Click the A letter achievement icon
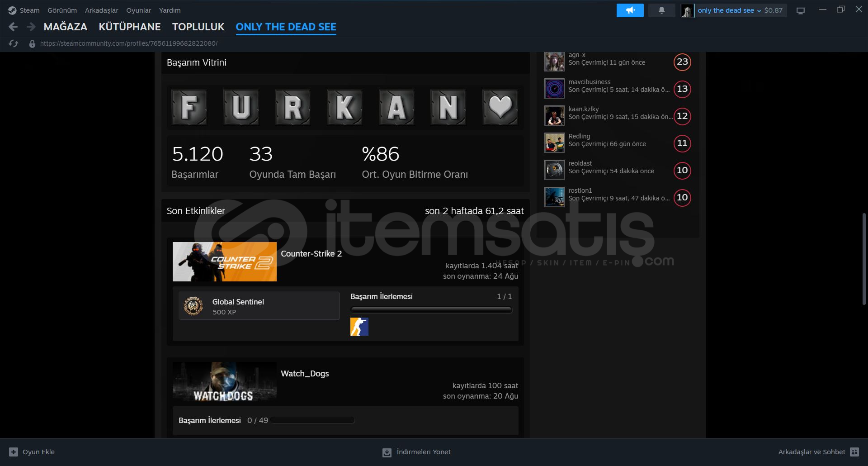The height and width of the screenshot is (466, 868). click(x=396, y=107)
